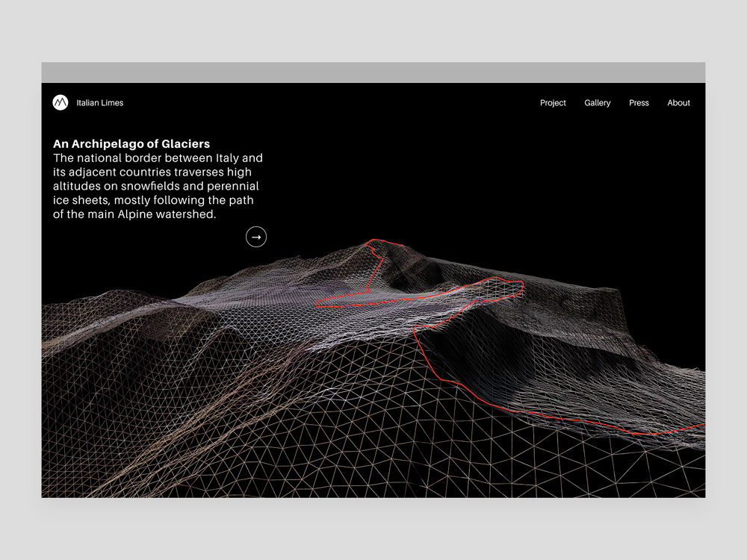747x560 pixels.
Task: Open the Project menu item
Action: (553, 103)
